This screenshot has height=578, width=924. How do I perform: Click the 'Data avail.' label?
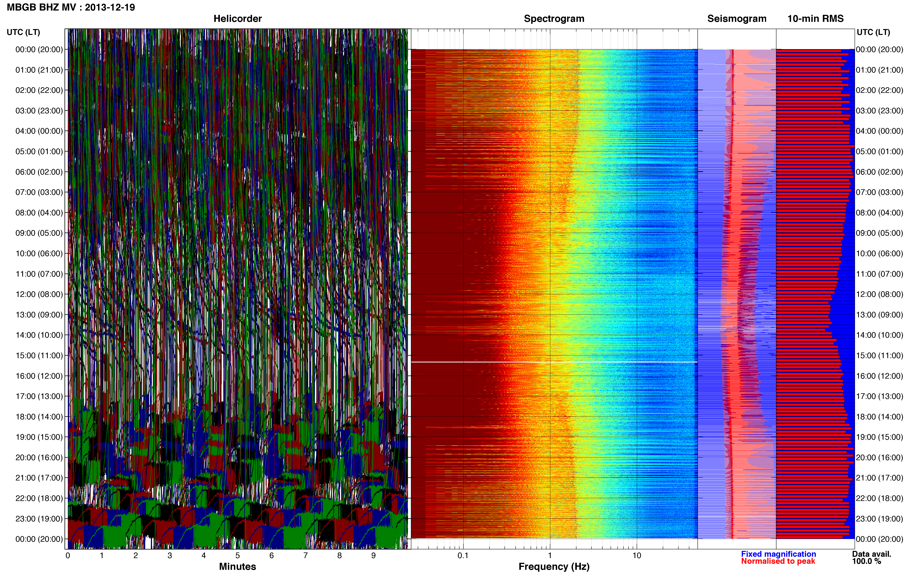pyautogui.click(x=872, y=554)
